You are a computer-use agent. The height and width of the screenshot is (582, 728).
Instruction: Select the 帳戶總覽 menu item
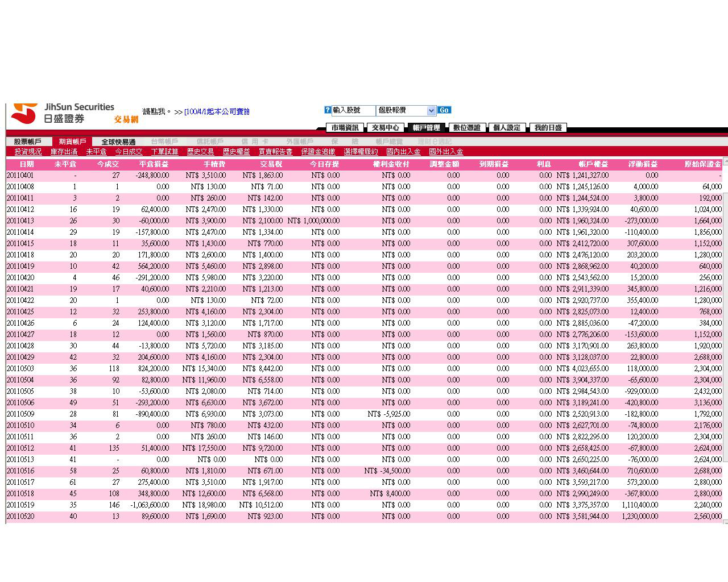tap(389, 142)
